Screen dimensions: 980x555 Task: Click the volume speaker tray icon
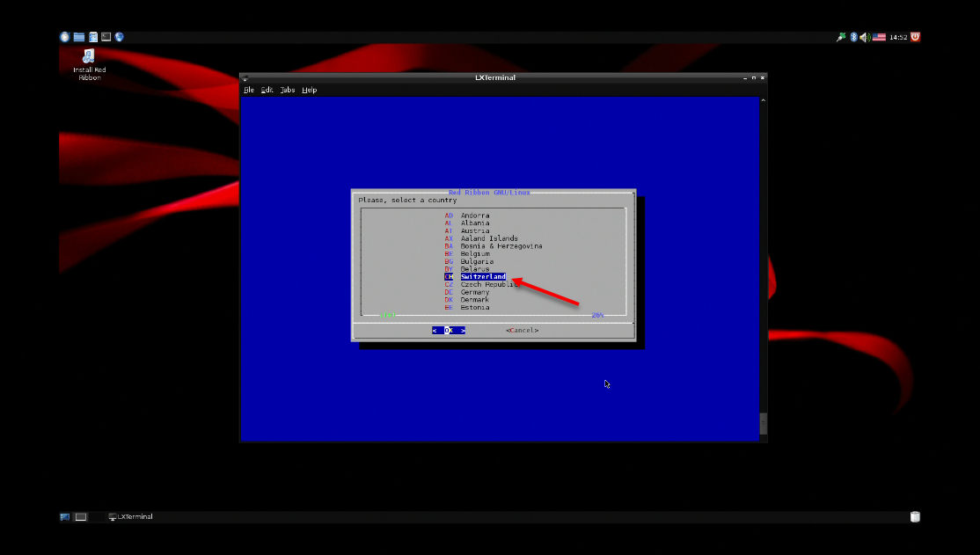point(865,37)
